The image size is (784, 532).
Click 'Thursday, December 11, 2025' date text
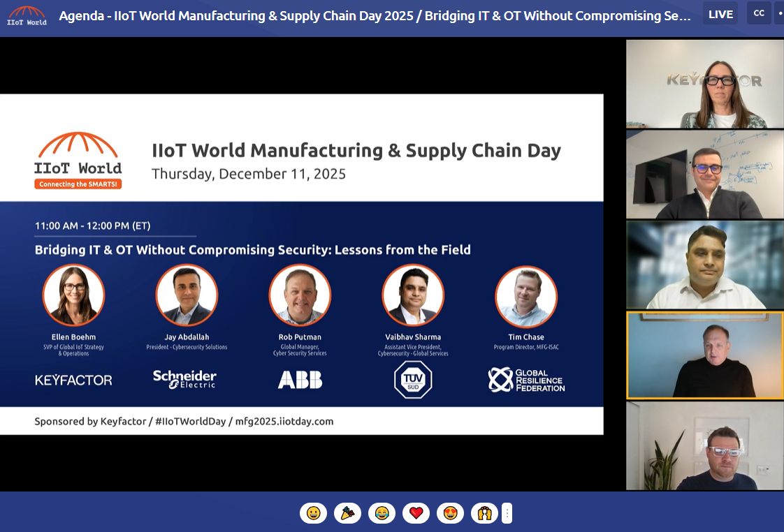(x=249, y=174)
